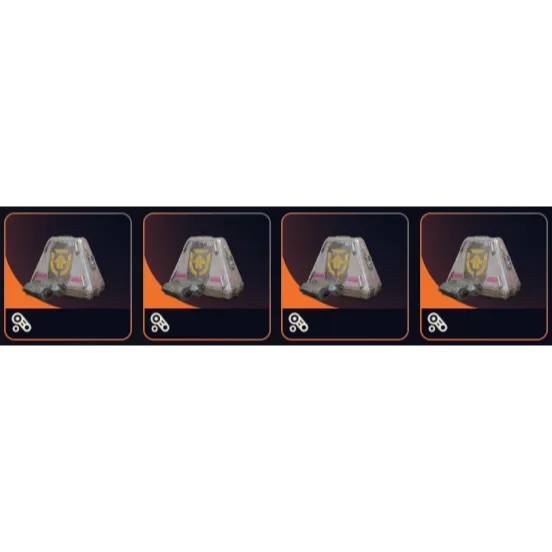Click the crafting metals icon on second card
Screen dimensions: 552x552
160,323
